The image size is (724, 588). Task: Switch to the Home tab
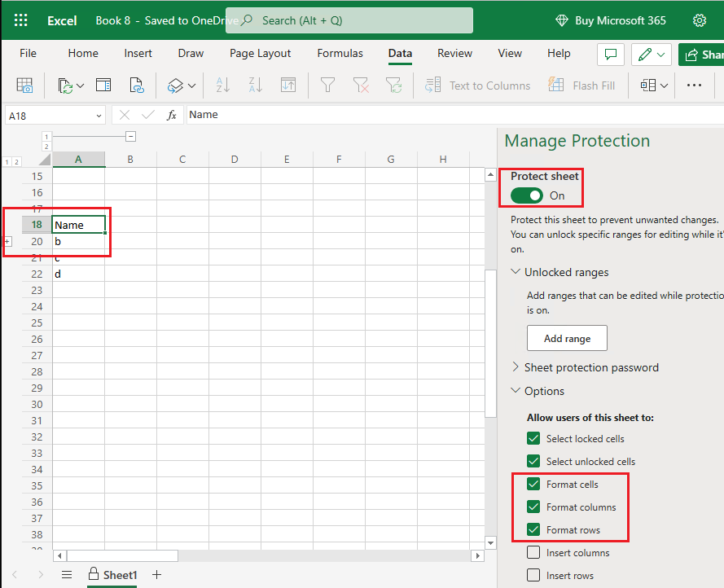83,54
